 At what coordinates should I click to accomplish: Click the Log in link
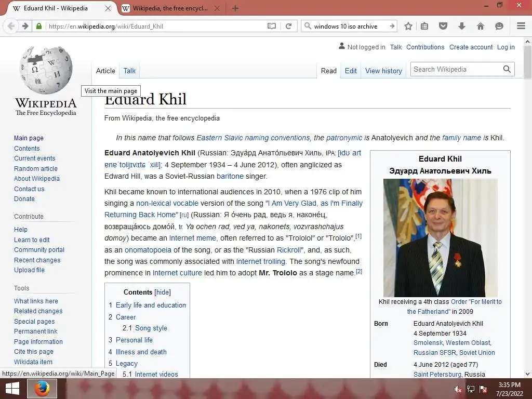[506, 47]
